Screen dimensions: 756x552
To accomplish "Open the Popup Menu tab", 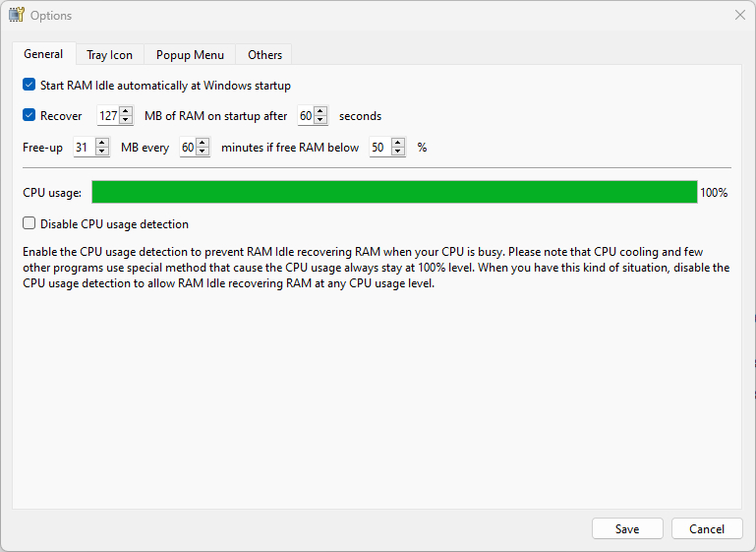I will 190,55.
